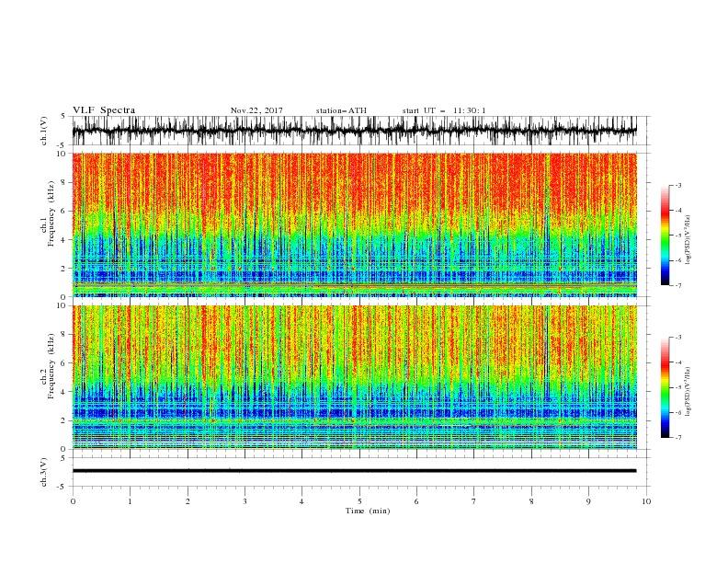The image size is (728, 563).
Task: Click time axis tick label "2"
Action: (x=188, y=501)
